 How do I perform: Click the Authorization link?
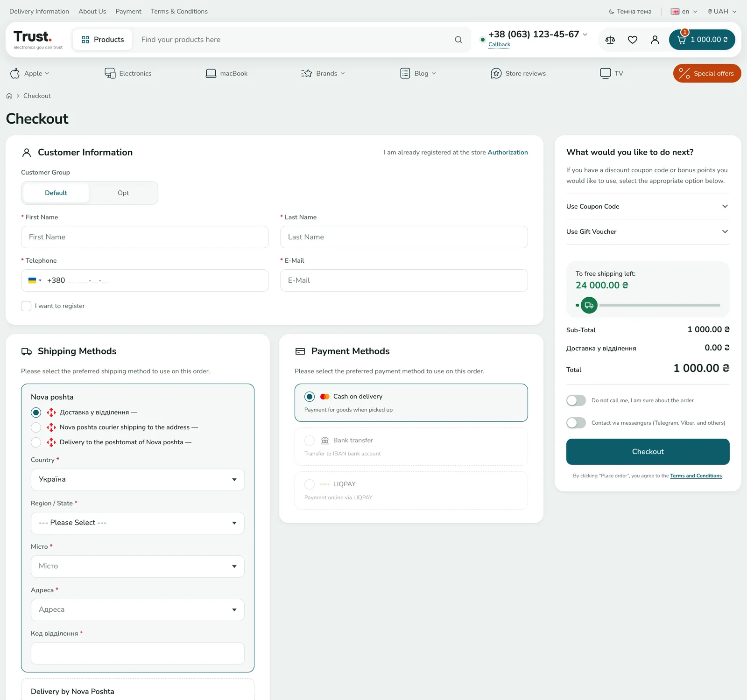point(507,153)
